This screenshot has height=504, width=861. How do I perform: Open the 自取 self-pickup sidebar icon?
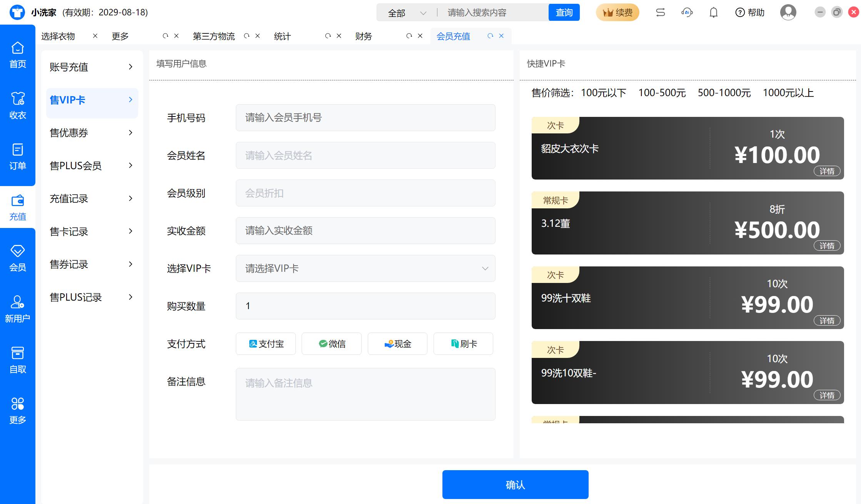coord(18,360)
